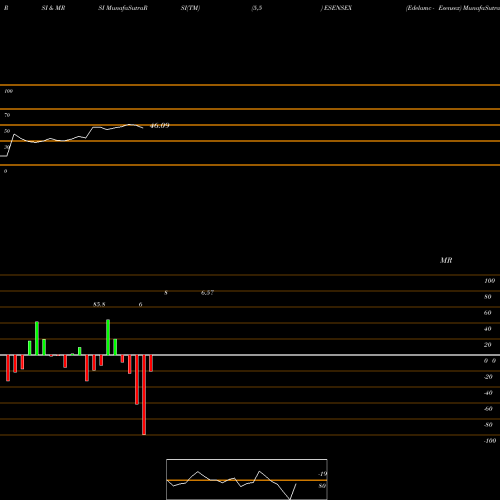Click the 85.8 value above the bars

tap(99, 304)
